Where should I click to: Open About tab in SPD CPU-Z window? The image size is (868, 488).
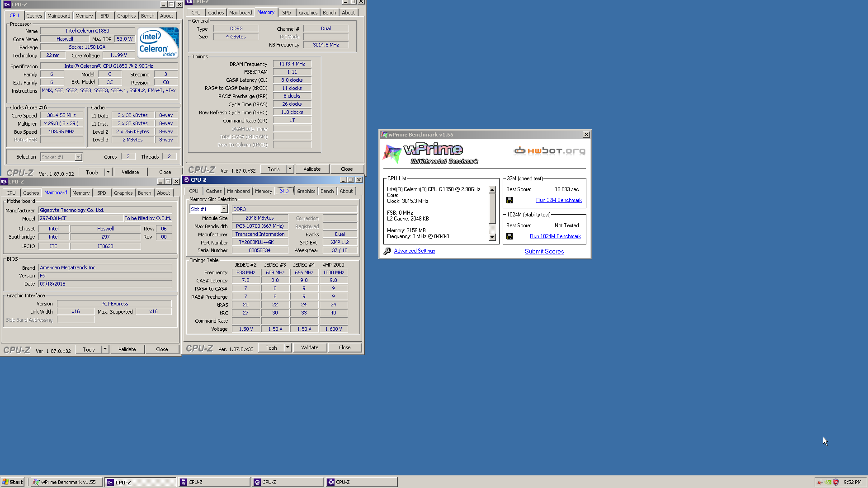click(346, 191)
